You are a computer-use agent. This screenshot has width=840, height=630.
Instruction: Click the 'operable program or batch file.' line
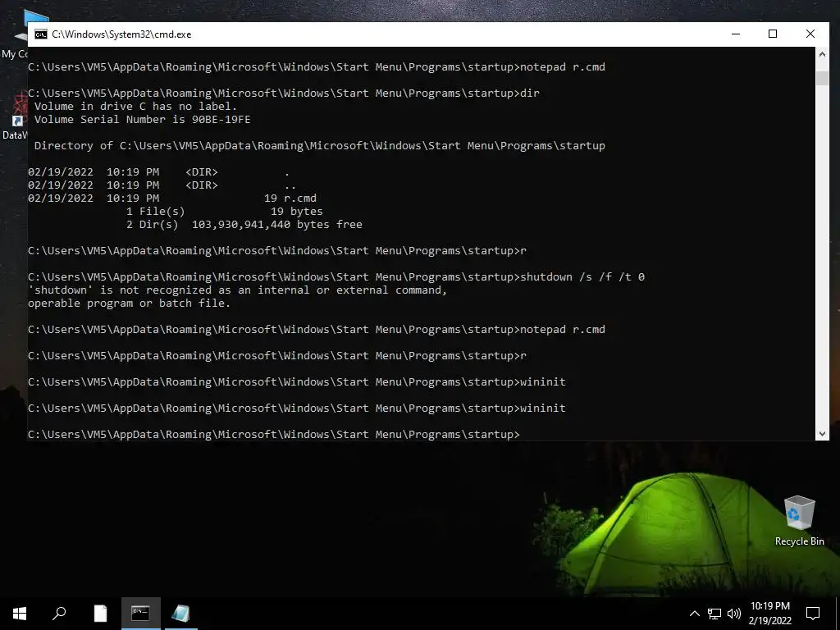point(129,304)
